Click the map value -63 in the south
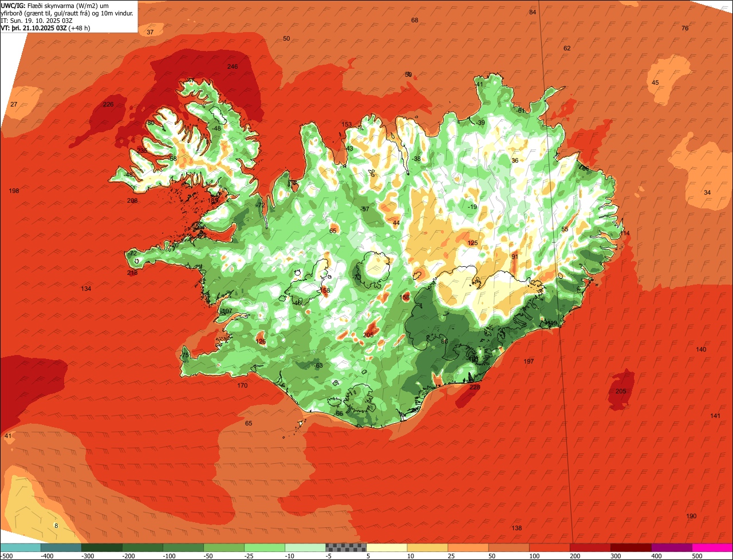 (319, 365)
